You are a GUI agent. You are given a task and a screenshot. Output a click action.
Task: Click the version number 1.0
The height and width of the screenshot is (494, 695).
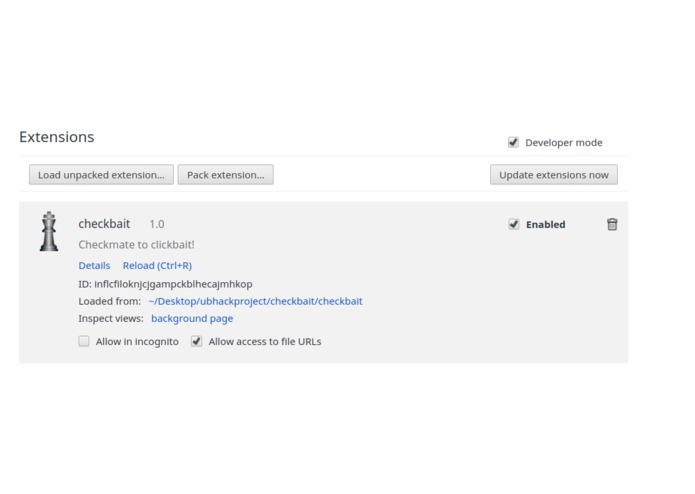(157, 224)
